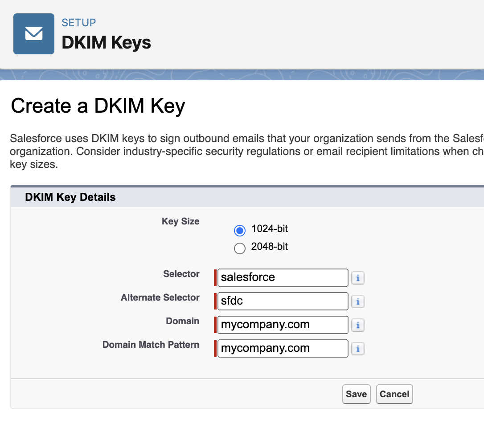Open info tooltip beside the Domain field
The height and width of the screenshot is (448, 484).
tap(357, 325)
